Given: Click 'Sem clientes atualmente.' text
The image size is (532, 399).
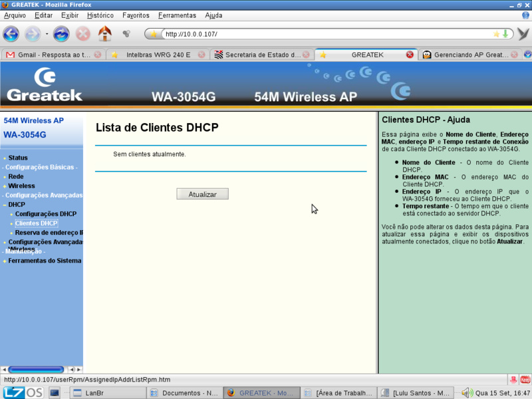Looking at the screenshot, I should 149,154.
